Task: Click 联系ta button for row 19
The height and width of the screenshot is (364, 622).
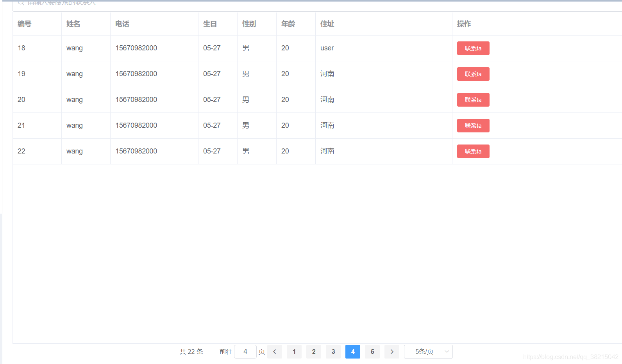Action: point(473,74)
